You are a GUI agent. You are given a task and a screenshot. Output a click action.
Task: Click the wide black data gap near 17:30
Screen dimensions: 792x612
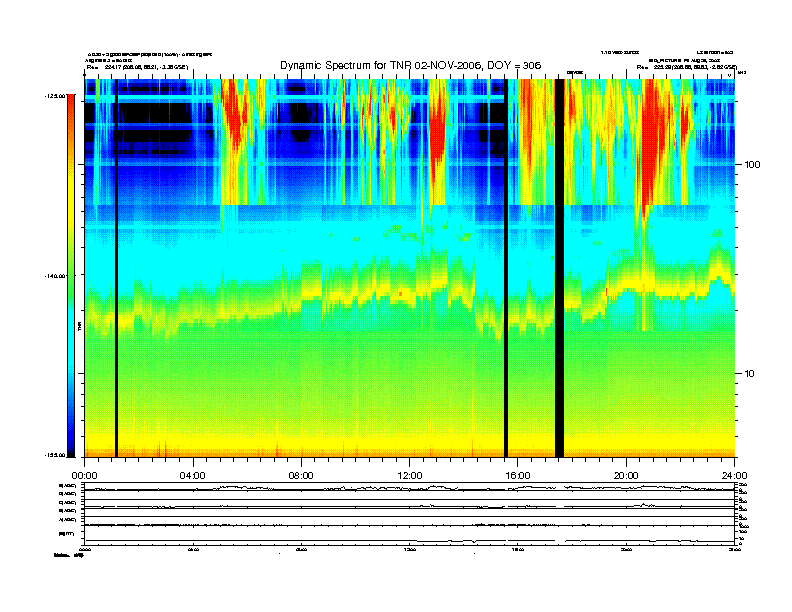tap(559, 268)
